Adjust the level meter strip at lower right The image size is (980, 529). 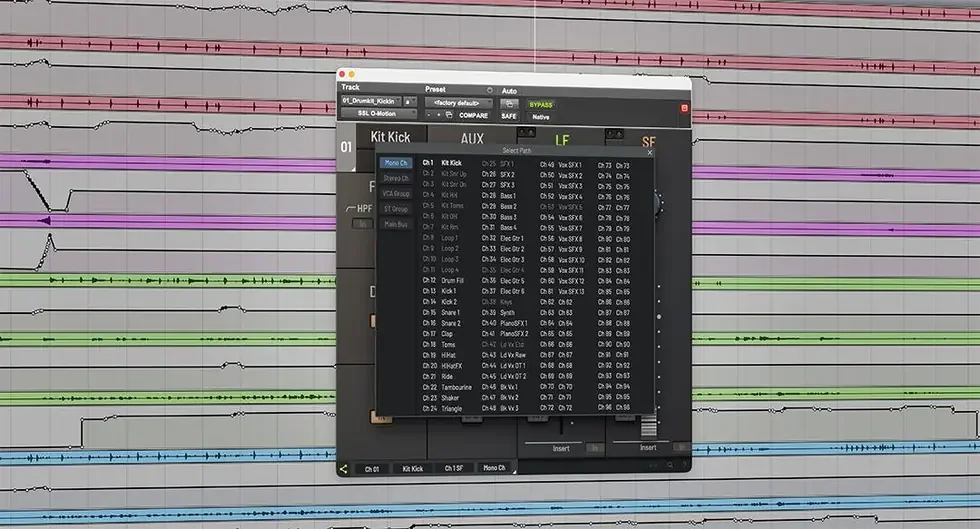pyautogui.click(x=649, y=425)
